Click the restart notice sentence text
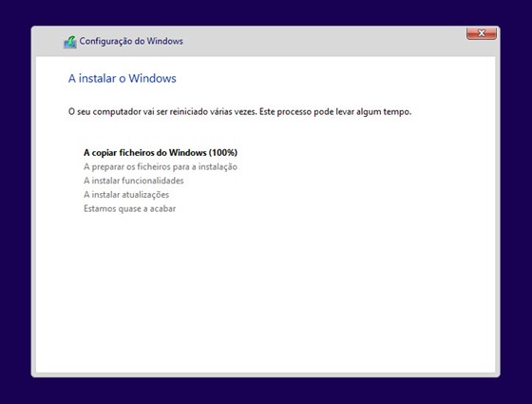This screenshot has height=404, width=532. [x=239, y=112]
